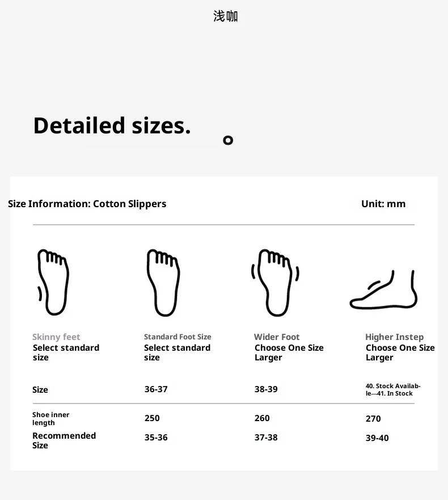Select the 38-39 size cell

tap(266, 389)
